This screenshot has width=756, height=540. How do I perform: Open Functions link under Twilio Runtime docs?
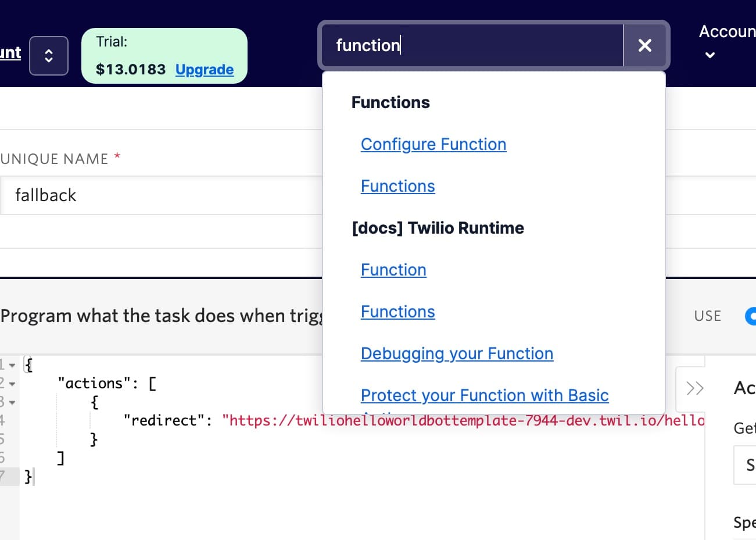(x=398, y=312)
